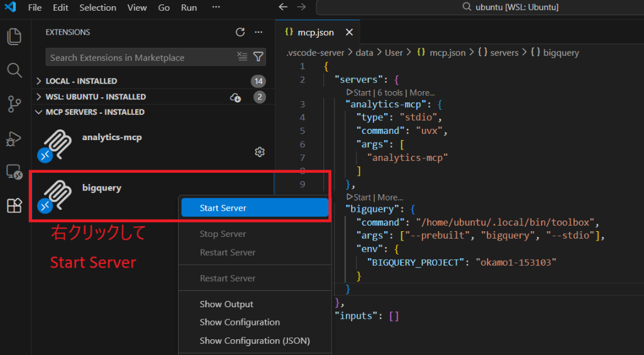
Task: Open the File menu
Action: (35, 8)
